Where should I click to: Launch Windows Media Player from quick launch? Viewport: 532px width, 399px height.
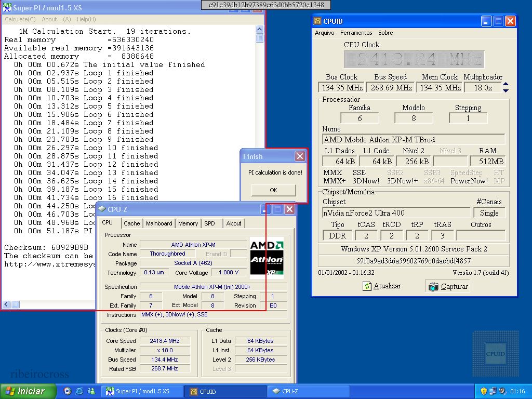[68, 391]
